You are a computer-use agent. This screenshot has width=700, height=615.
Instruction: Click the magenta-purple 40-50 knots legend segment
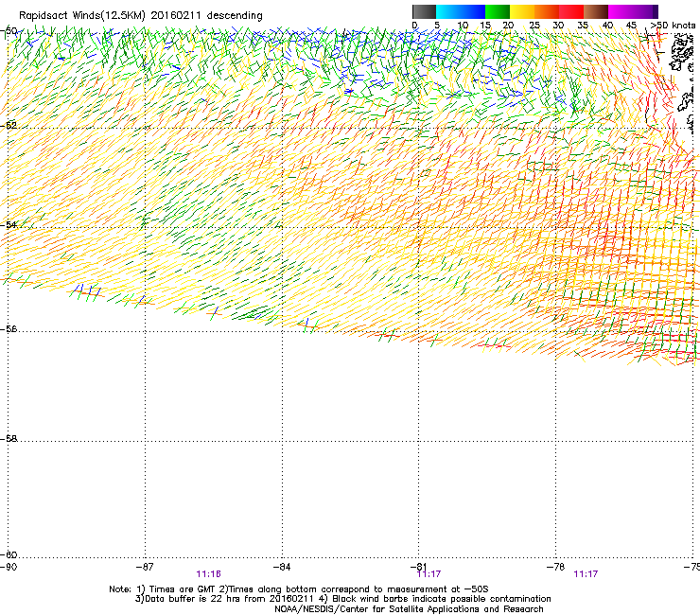pos(633,11)
